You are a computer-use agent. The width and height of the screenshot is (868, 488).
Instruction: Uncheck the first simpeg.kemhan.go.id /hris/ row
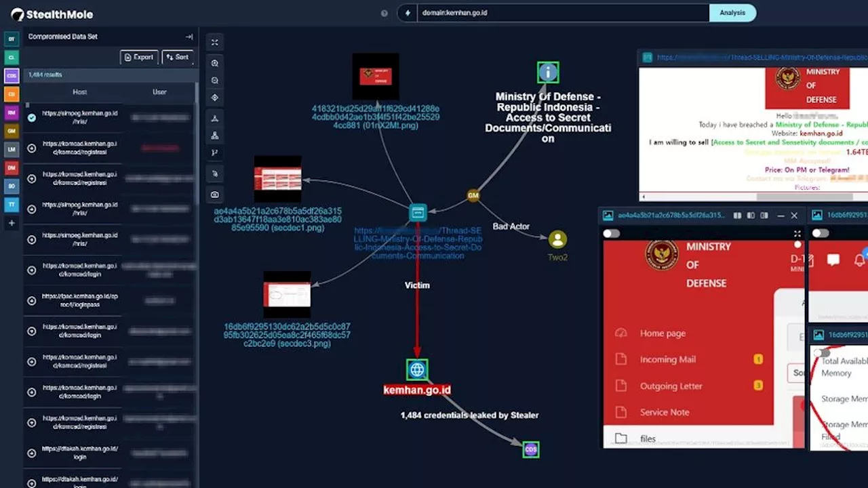31,117
